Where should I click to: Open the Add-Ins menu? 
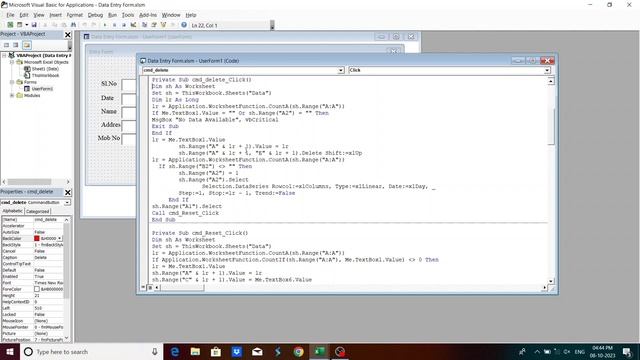point(148,15)
